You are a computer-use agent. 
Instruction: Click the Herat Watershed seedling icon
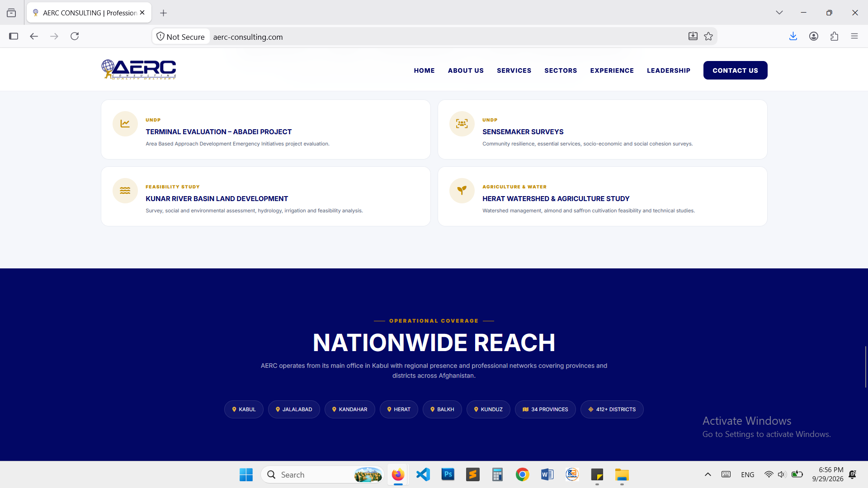[x=462, y=191]
